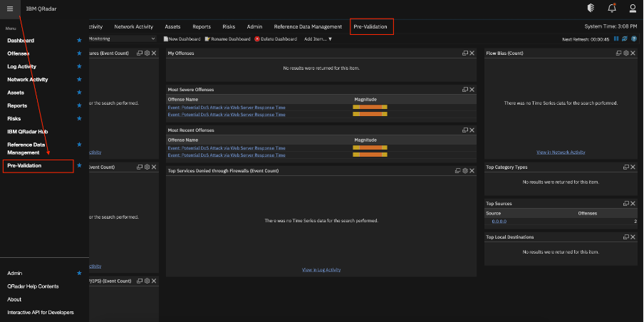Click the Next Refresh countdown text
The width and height of the screenshot is (644, 322).
coord(586,39)
